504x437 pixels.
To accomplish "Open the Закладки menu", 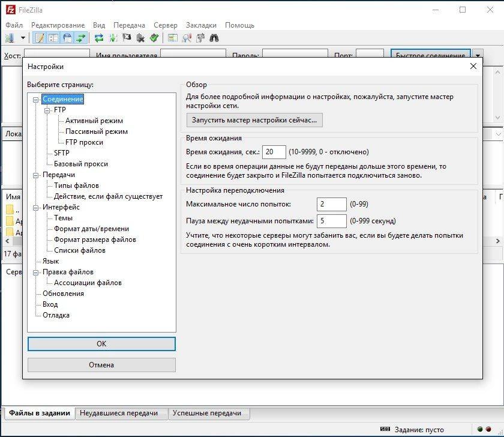I will tap(201, 25).
